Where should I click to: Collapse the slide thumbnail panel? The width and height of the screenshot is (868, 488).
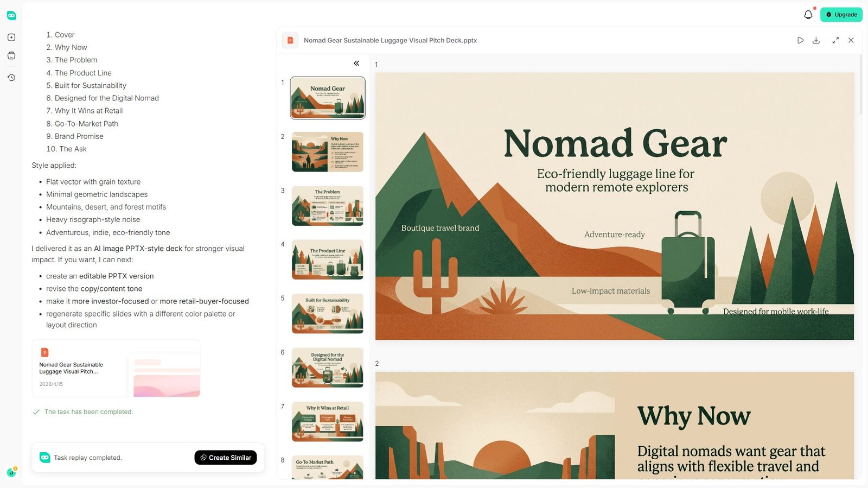(x=356, y=64)
